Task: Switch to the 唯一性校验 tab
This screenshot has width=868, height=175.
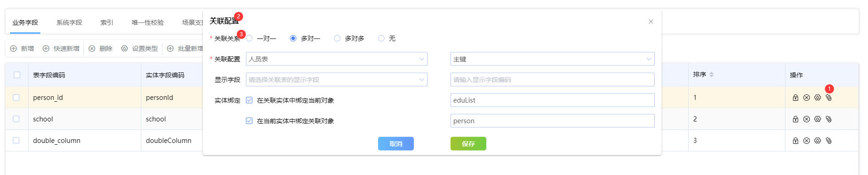Action: coord(148,22)
